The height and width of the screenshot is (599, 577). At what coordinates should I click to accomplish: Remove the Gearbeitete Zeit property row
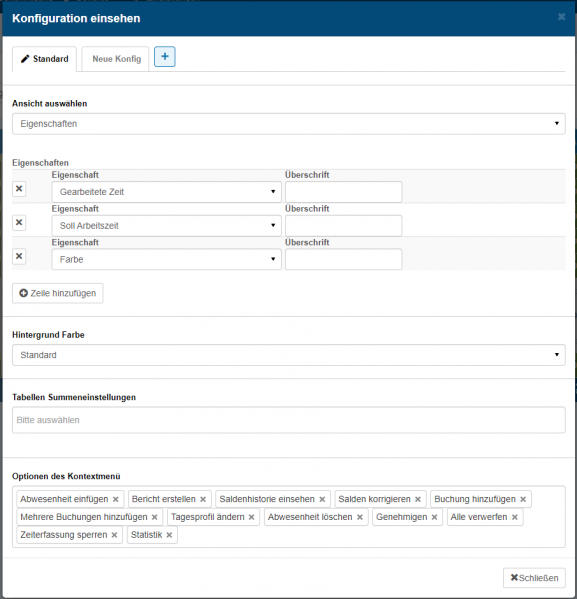click(x=19, y=189)
